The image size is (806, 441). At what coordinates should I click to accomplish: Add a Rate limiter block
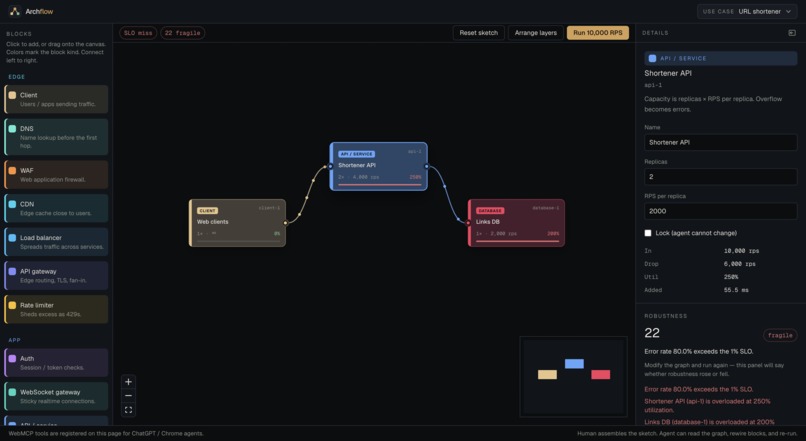(x=56, y=309)
